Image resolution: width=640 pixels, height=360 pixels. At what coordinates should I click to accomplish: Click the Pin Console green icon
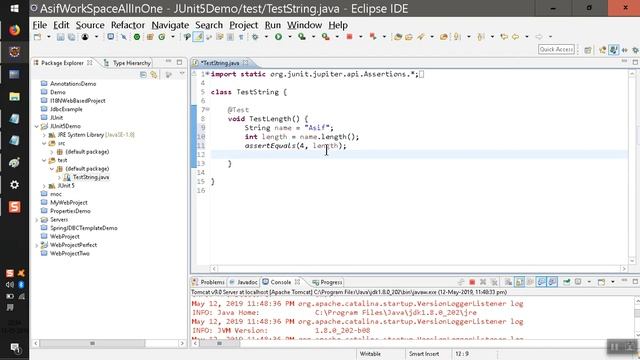point(567,282)
